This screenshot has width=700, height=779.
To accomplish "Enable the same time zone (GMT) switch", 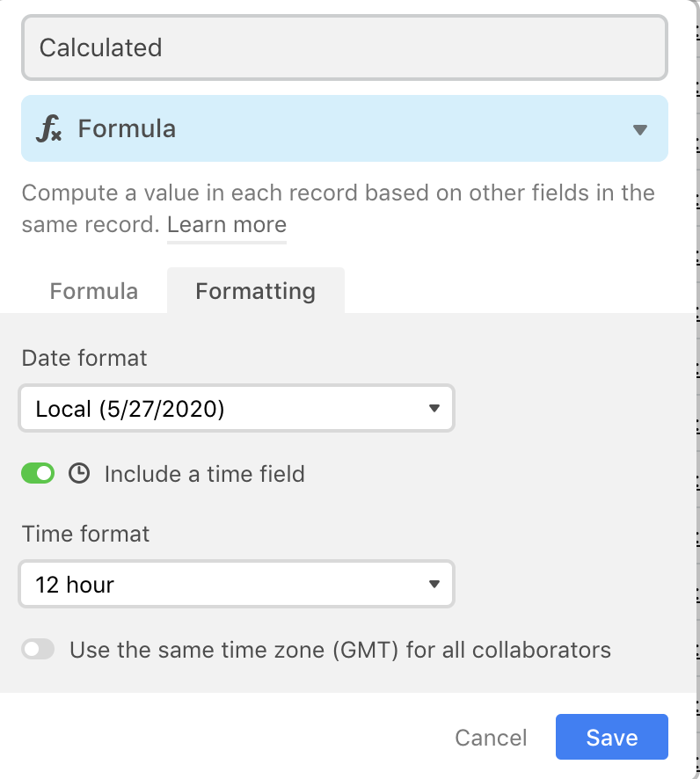I will 38,650.
